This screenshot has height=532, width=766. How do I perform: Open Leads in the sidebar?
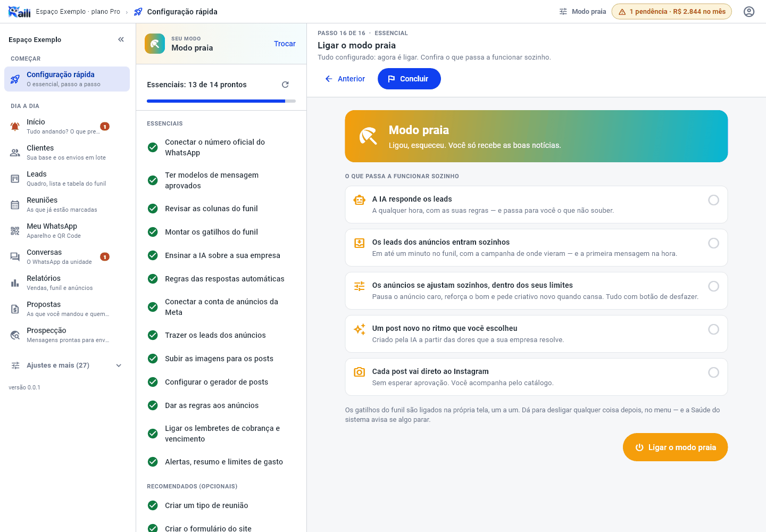tap(67, 179)
